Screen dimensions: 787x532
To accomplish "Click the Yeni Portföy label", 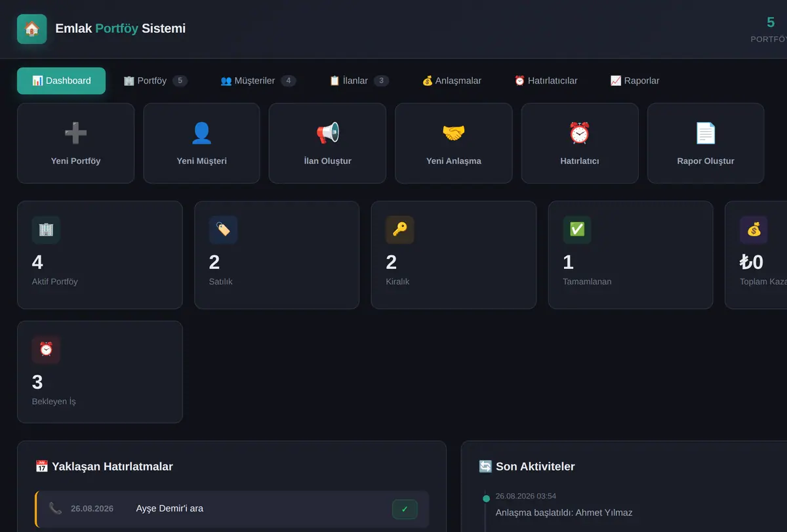I will pyautogui.click(x=75, y=161).
